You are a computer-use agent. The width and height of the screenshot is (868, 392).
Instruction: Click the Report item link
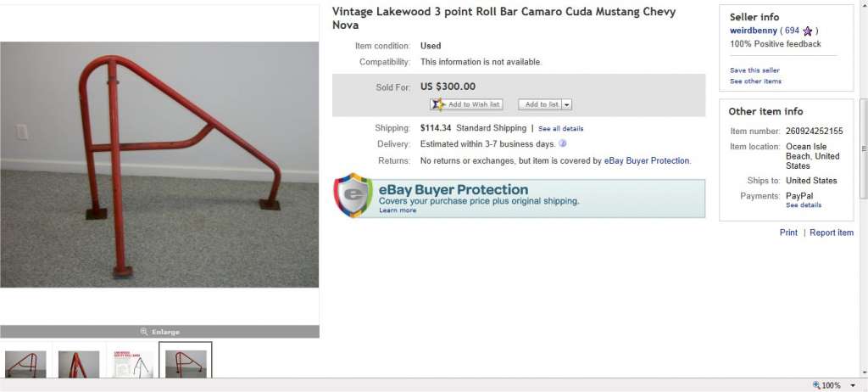tap(832, 232)
